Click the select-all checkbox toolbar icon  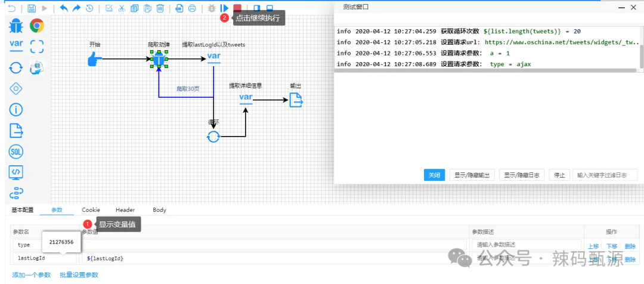(109, 8)
